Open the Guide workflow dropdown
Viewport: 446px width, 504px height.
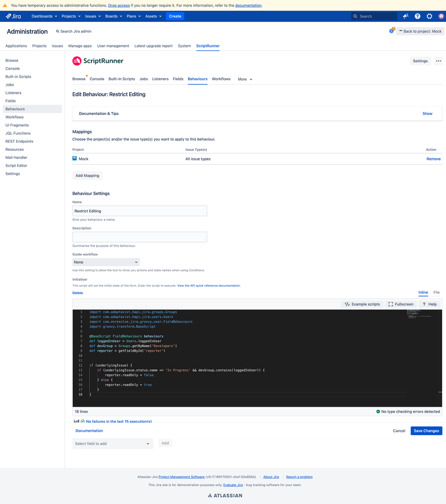coord(105,262)
